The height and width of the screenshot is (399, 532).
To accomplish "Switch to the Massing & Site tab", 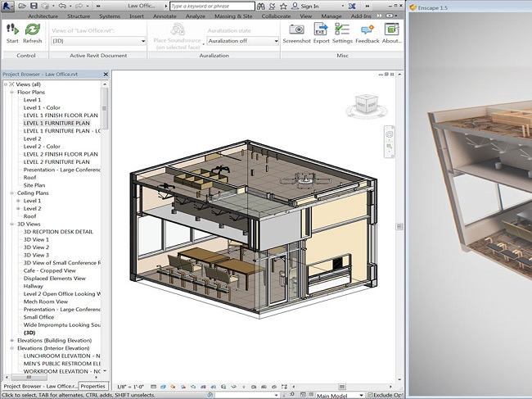I will (x=233, y=16).
